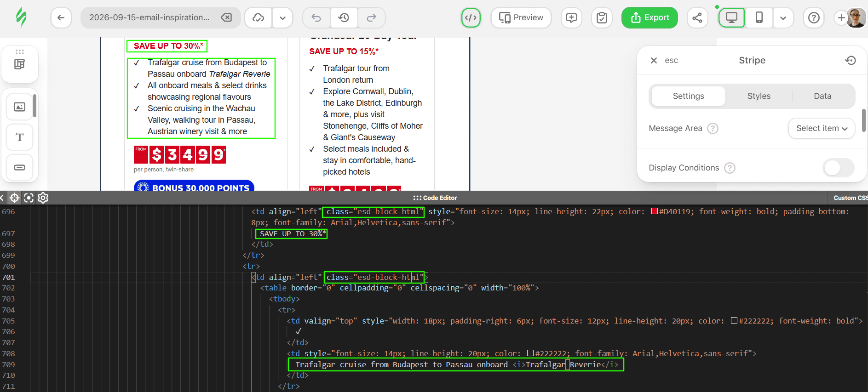Viewport: 868px width, 392px height.
Task: Enable the Display Conditions toggle
Action: point(838,168)
